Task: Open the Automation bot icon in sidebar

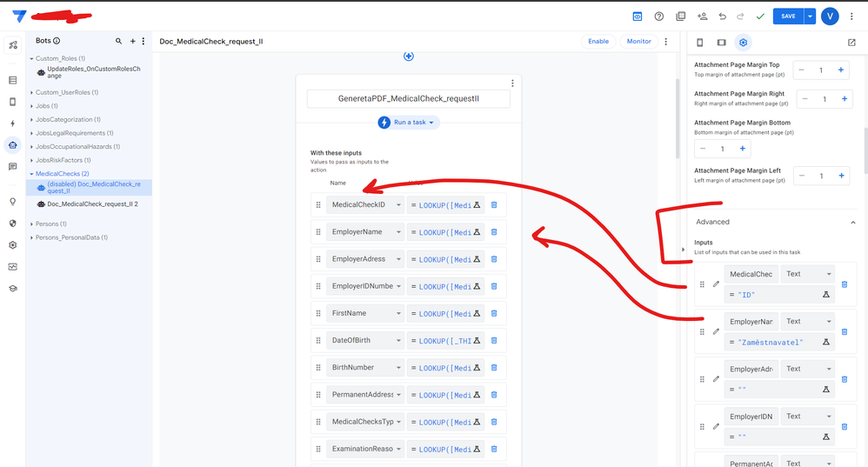Action: (13, 145)
